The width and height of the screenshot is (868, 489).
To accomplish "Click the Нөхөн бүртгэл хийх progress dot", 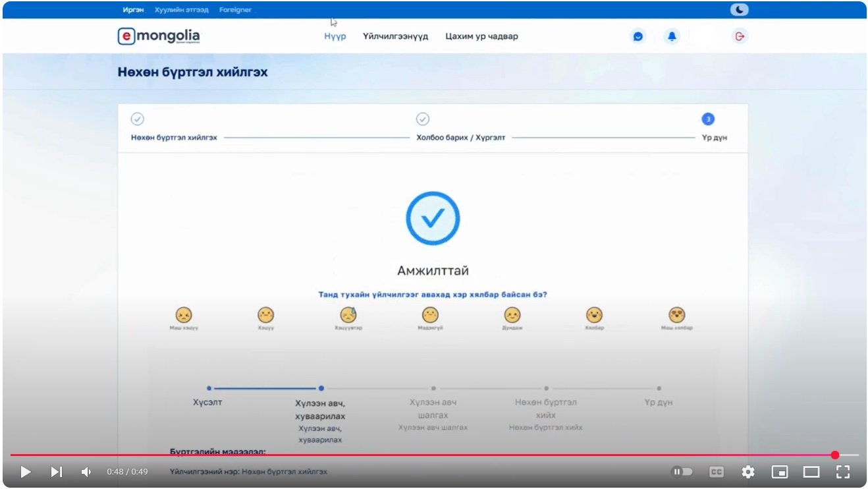I will click(x=546, y=388).
